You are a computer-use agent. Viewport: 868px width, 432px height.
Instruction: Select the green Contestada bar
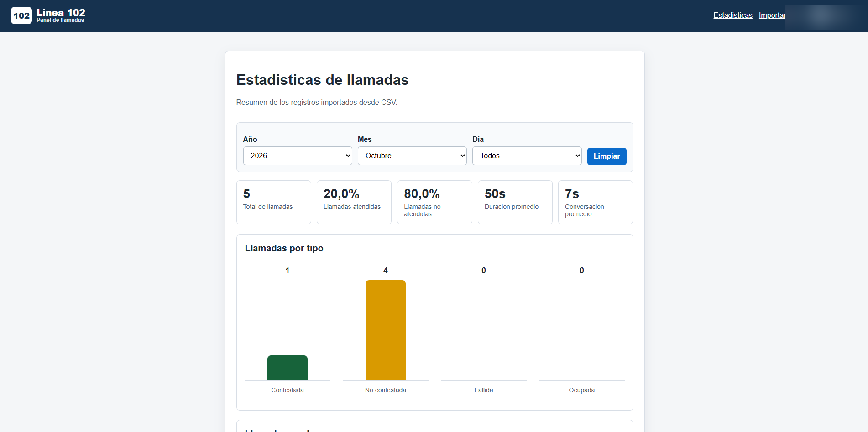(x=288, y=368)
